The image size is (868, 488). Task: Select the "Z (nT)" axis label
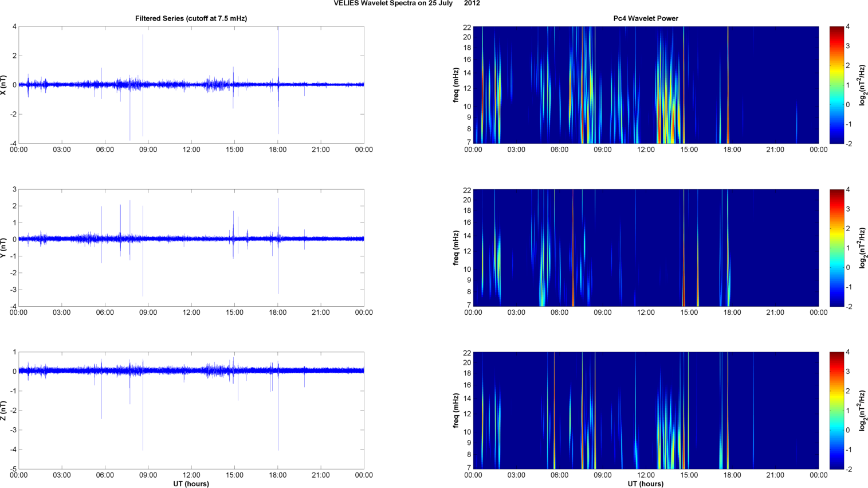(4, 411)
